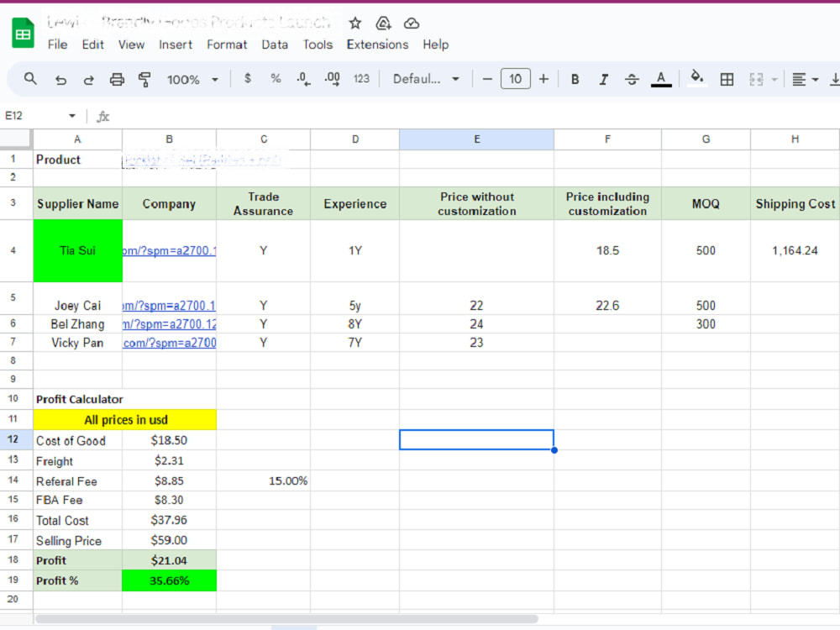Viewport: 840px width, 630px height.
Task: Open the Help menu
Action: coord(435,45)
